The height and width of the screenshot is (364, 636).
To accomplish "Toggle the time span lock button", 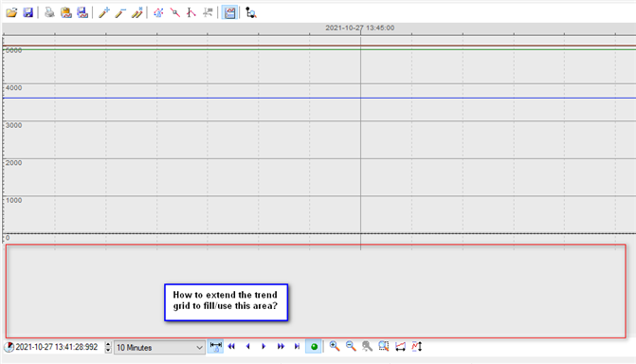I will [215, 346].
